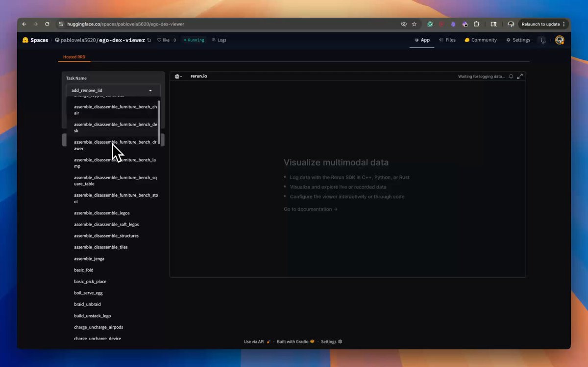Click the browser address bar URL
Image resolution: width=588 pixels, height=367 pixels.
(125, 24)
